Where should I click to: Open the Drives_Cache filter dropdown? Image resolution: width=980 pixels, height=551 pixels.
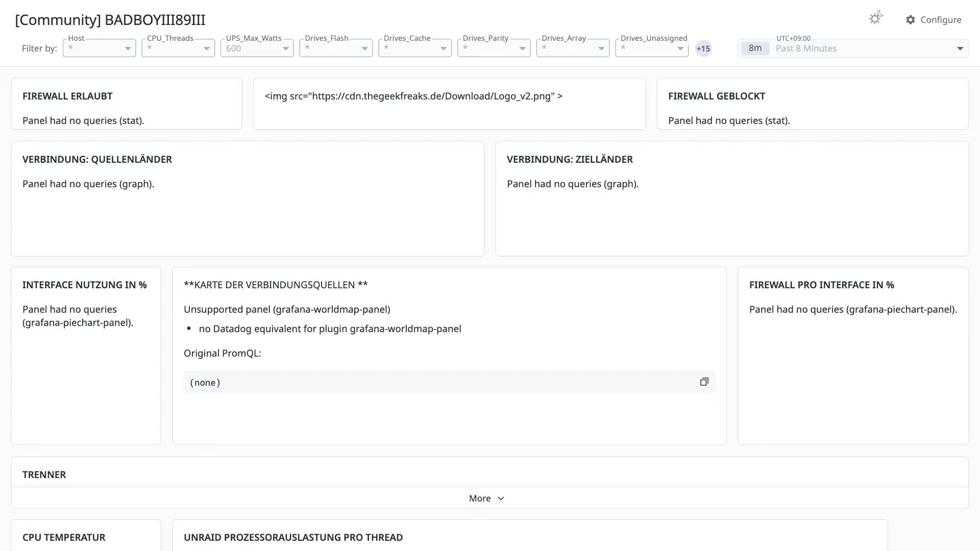(x=415, y=48)
